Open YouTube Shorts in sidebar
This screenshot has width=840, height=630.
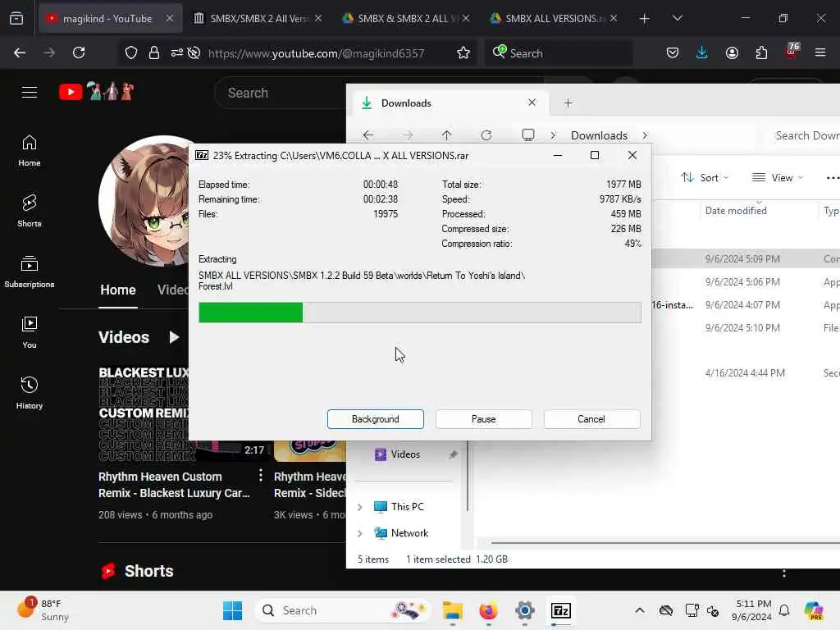point(30,211)
